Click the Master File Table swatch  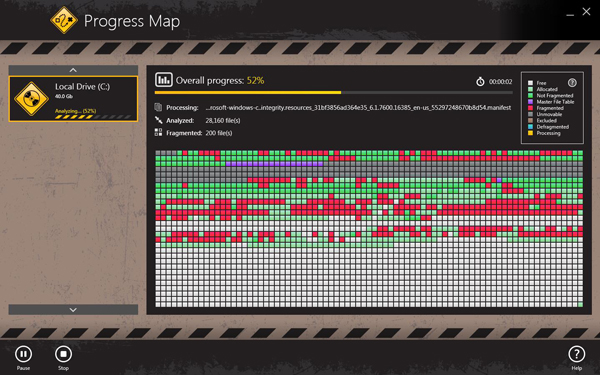[530, 102]
